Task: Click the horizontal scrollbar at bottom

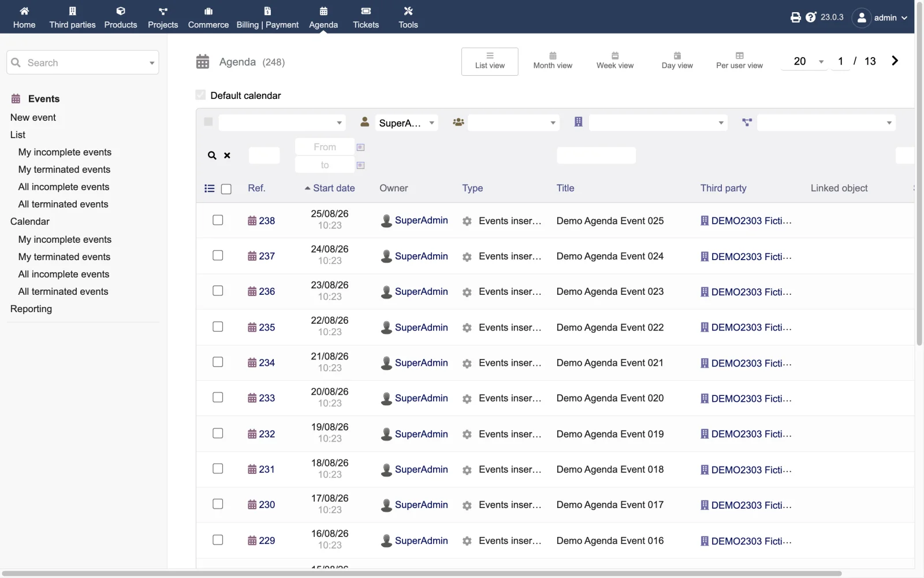Action: click(422, 573)
